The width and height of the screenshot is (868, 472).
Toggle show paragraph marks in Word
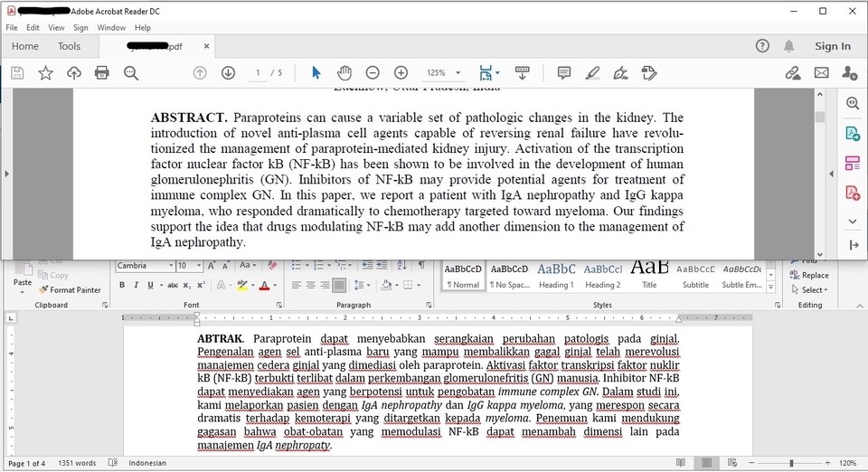(422, 266)
